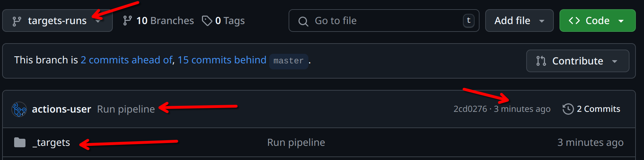Click the t keyboard shortcut hint
This screenshot has width=644, height=160.
tap(469, 21)
